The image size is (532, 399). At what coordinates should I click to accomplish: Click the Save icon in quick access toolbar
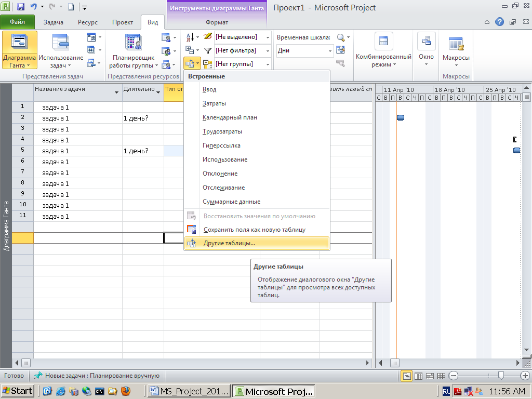pyautogui.click(x=20, y=7)
